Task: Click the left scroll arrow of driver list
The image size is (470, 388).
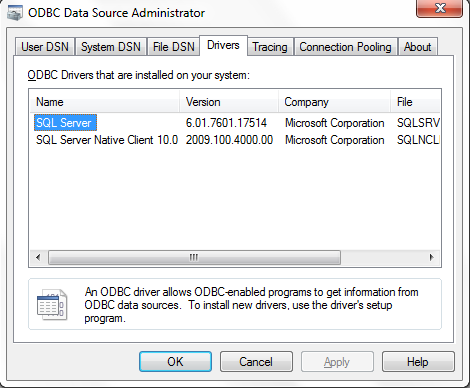Action: tap(38, 257)
